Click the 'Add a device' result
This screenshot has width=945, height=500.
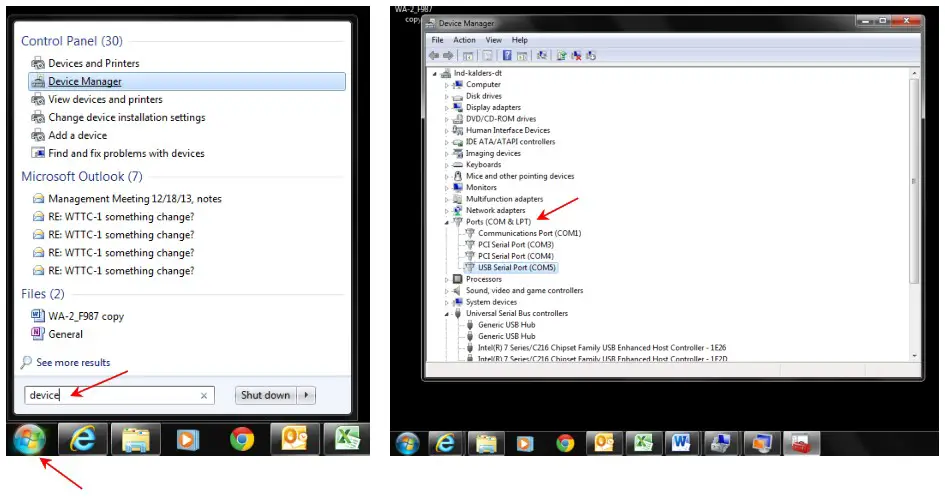pos(78,136)
